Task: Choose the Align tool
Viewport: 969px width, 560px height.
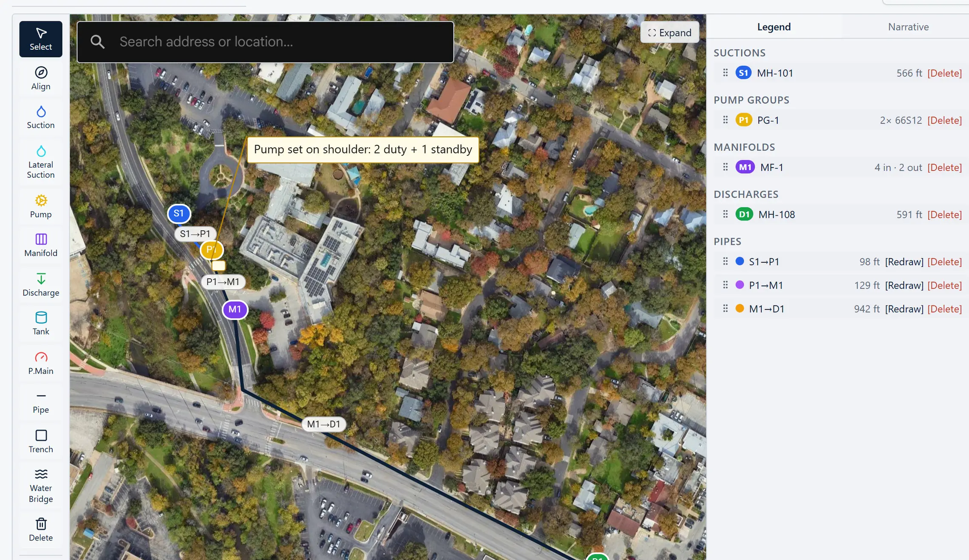Action: 41,79
